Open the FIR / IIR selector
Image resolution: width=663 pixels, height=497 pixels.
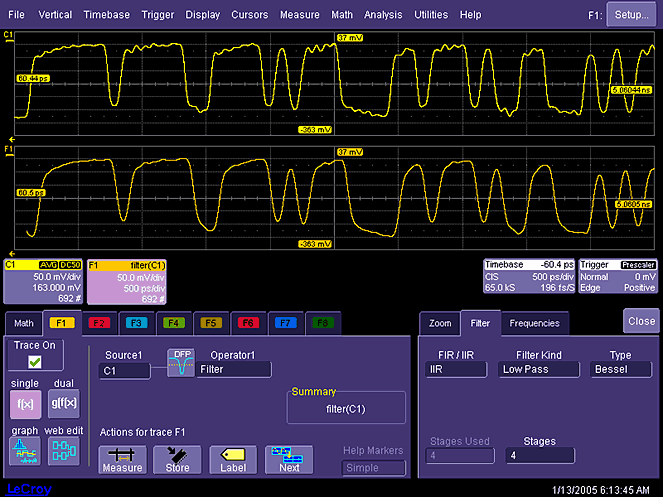(455, 369)
